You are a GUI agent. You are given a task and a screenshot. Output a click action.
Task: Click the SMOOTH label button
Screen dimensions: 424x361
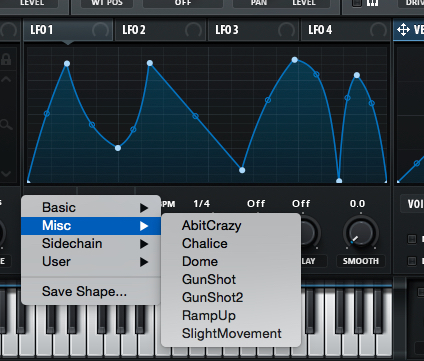tap(361, 261)
